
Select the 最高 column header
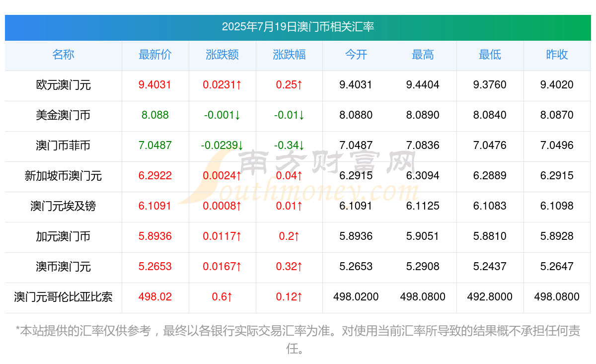coord(423,55)
